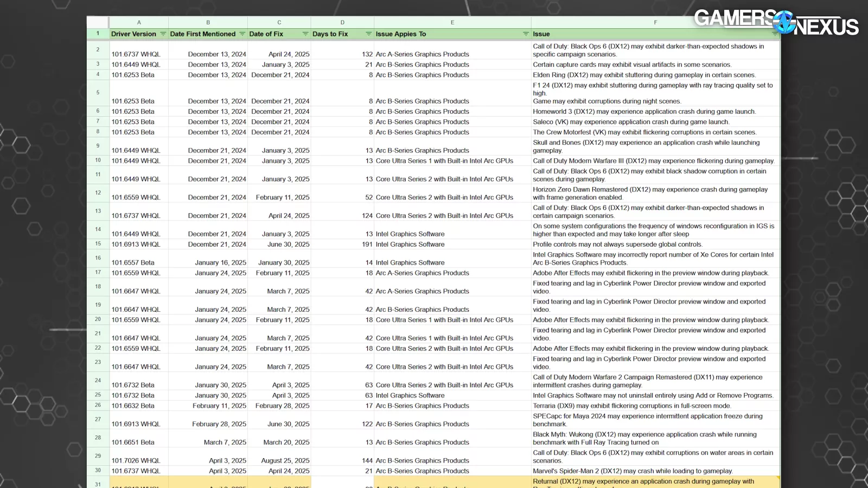Viewport: 868px width, 488px height.
Task: Select column C by its letter header
Action: pos(279,22)
